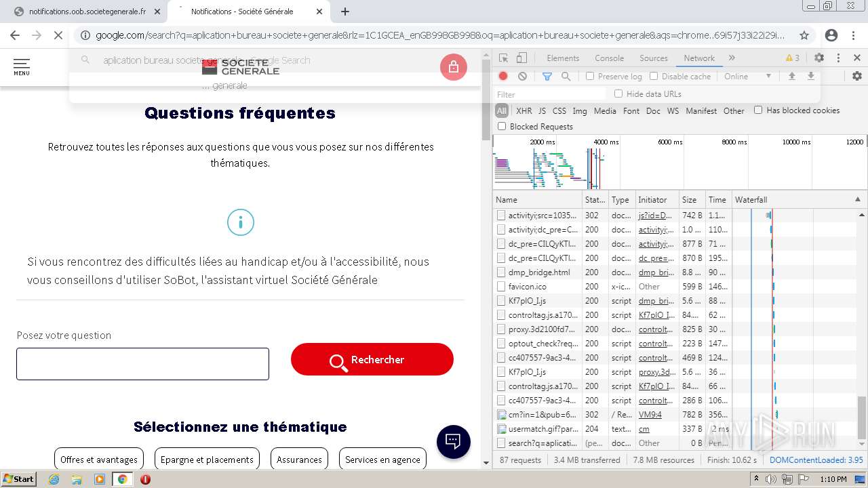Image resolution: width=868 pixels, height=488 pixels.
Task: Filter requests by Img
Action: tap(580, 110)
